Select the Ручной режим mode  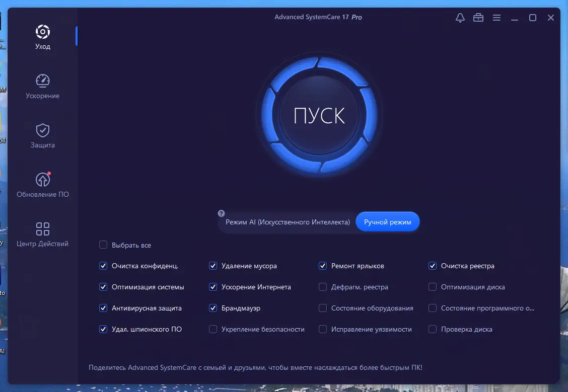[387, 221]
